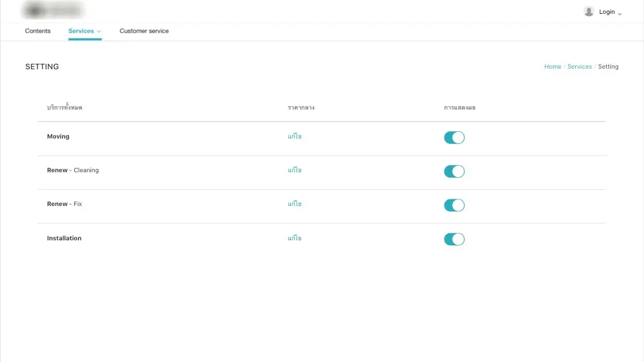Switch to the Contents tab
Viewport: 644px width, 362px height.
point(37,31)
